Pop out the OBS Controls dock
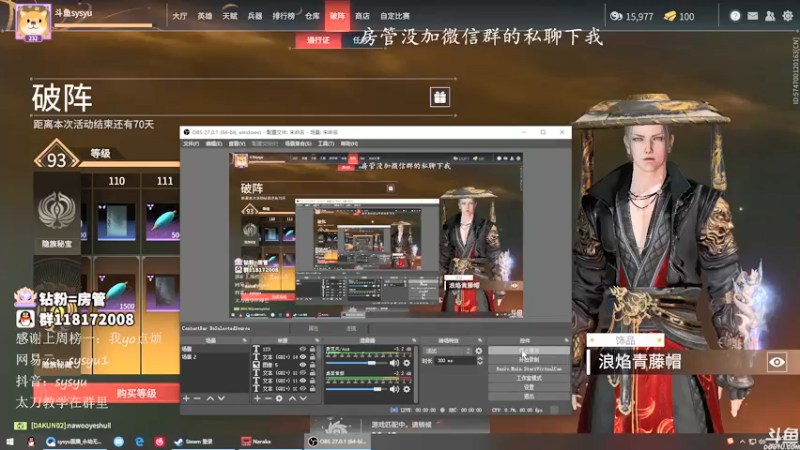 point(566,340)
